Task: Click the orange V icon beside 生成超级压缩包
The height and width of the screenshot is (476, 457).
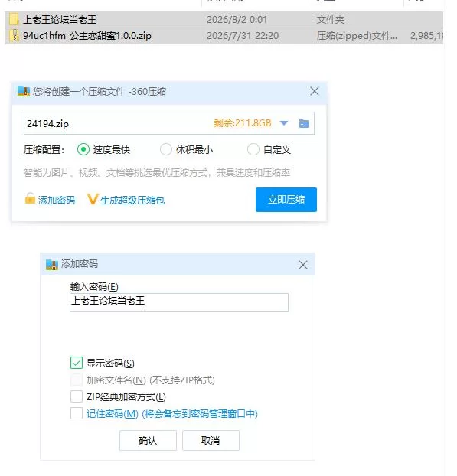Action: coord(93,200)
